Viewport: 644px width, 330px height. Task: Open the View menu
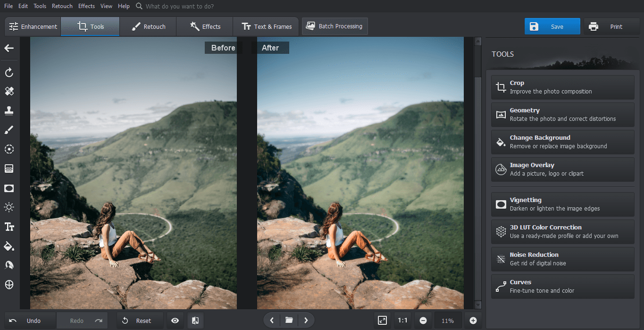click(x=107, y=6)
